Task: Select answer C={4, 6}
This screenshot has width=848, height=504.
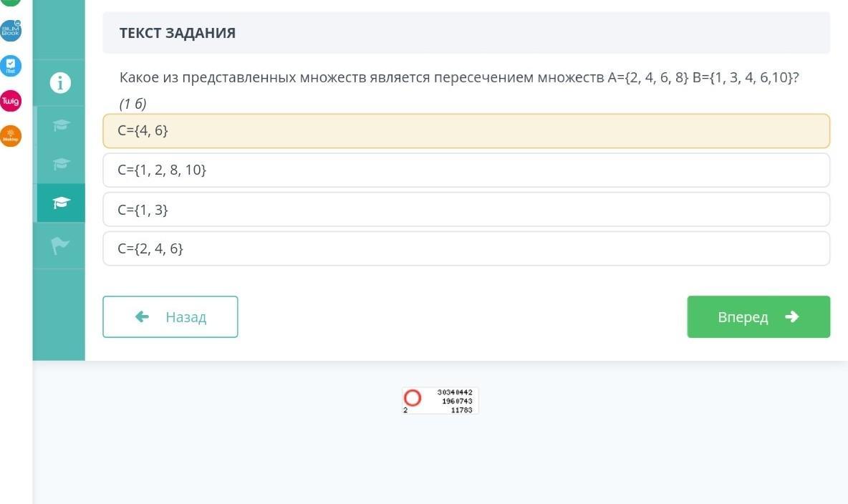Action: 466,131
